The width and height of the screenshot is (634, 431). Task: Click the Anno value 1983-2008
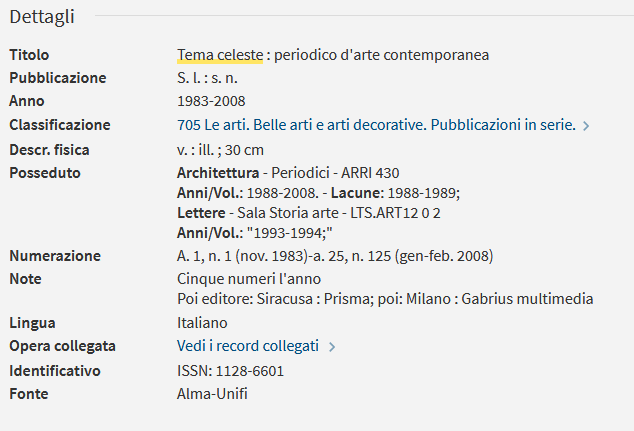pos(211,101)
